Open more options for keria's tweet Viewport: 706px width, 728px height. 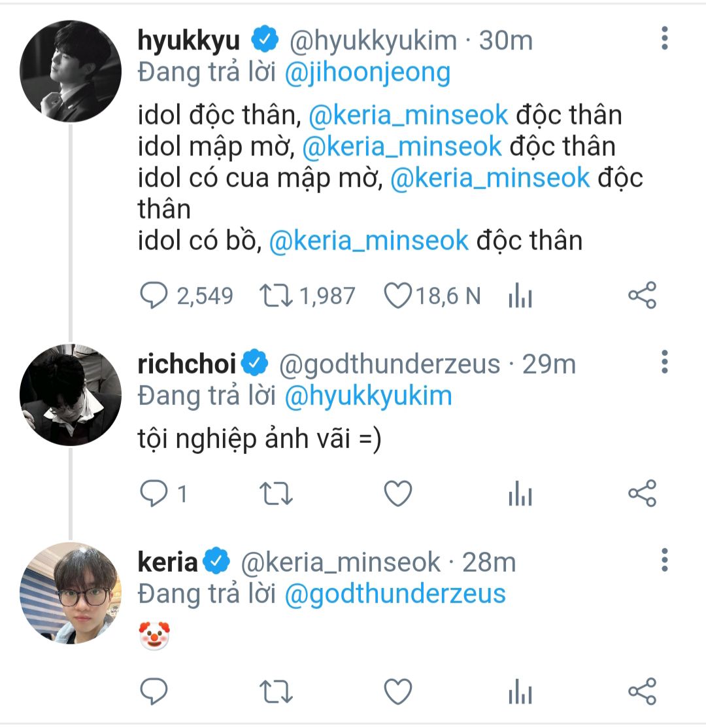(664, 560)
